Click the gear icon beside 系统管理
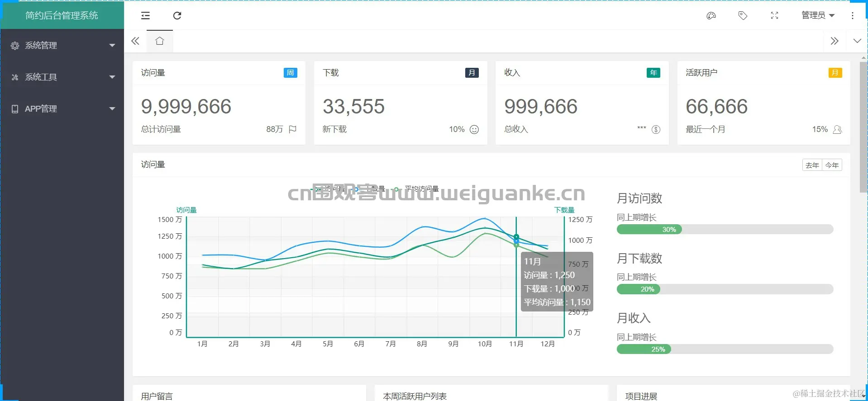Viewport: 868px width, 401px height. pyautogui.click(x=15, y=46)
